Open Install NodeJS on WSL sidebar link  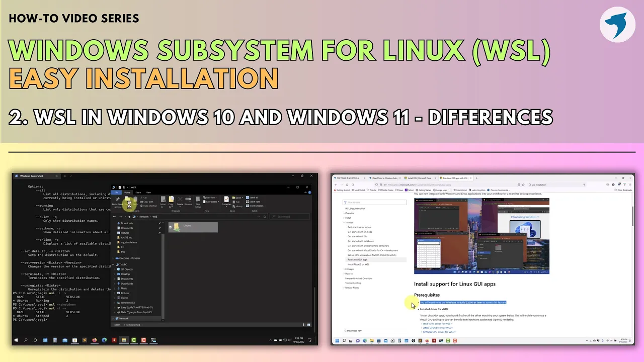[x=358, y=264]
